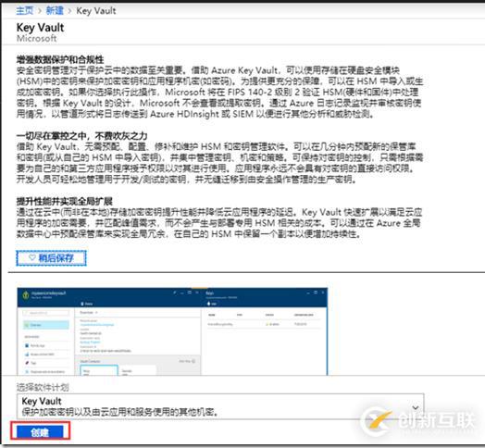Screen dimensions: 485x448
Task: Click the 稍后保存 save-for-later button
Action: [51, 258]
